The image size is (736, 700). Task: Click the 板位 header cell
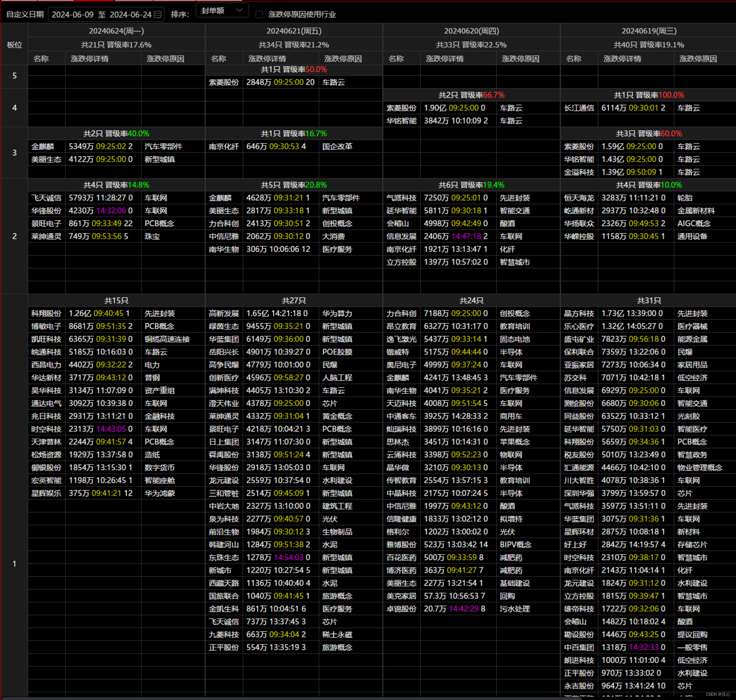pos(15,45)
